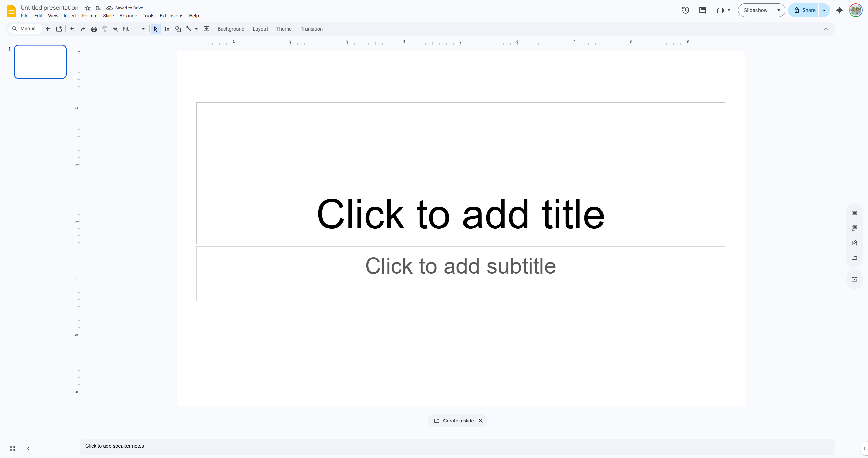The image size is (868, 458).
Task: Click the Gemini sparkle icon
Action: click(x=839, y=10)
